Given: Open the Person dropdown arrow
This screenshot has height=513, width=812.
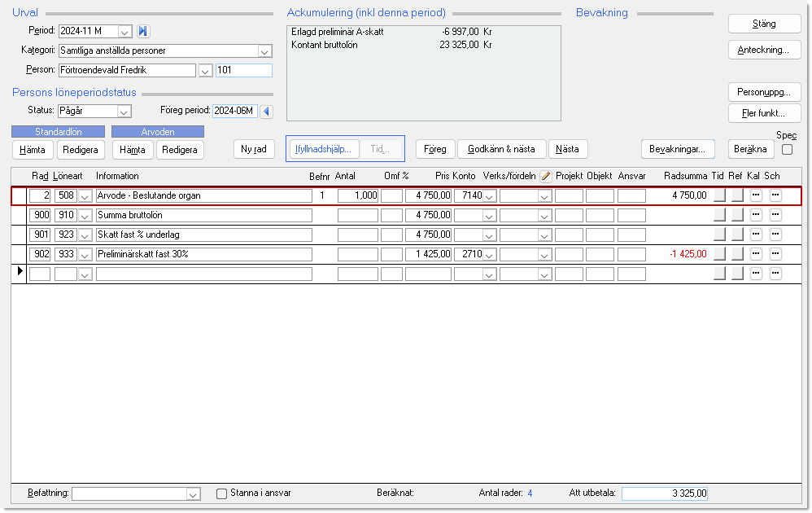Looking at the screenshot, I should (x=206, y=71).
